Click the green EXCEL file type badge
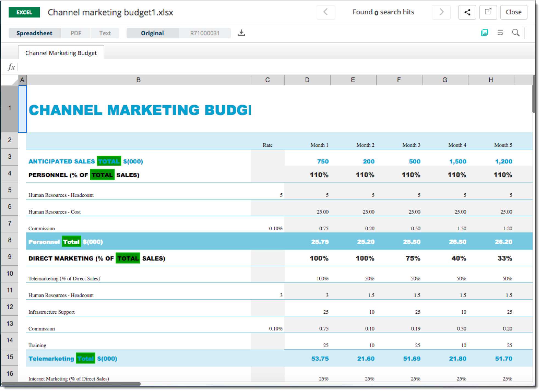 [x=24, y=12]
